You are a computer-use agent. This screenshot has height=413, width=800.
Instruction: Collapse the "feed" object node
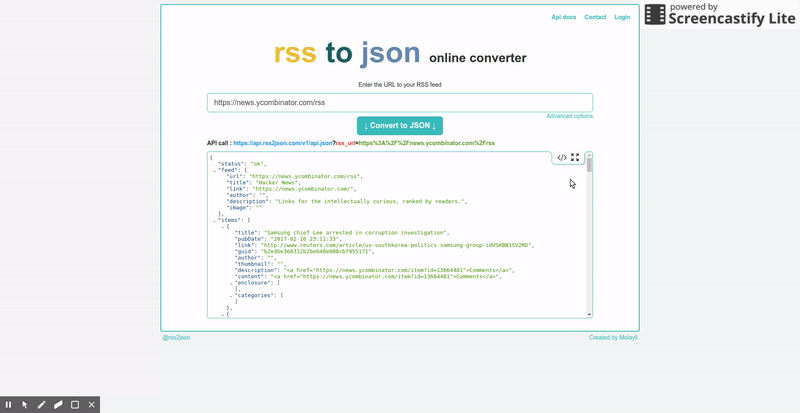tap(214, 171)
